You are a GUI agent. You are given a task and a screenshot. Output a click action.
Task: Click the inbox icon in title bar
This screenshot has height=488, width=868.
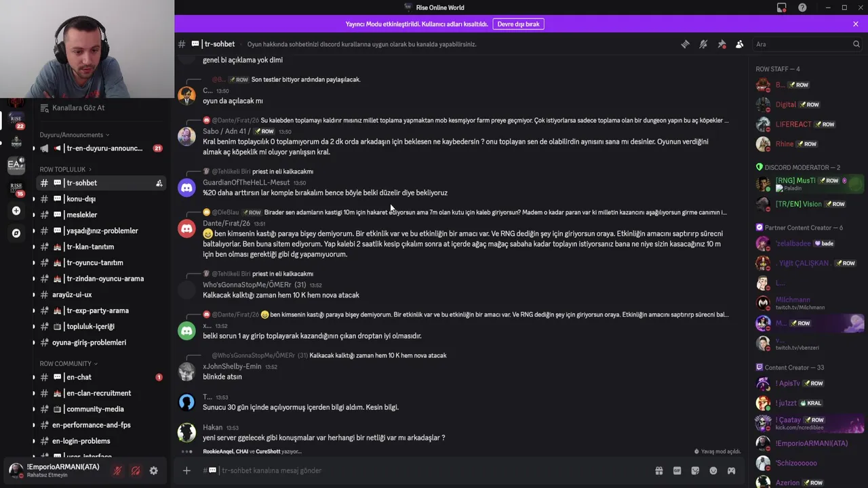coord(781,7)
